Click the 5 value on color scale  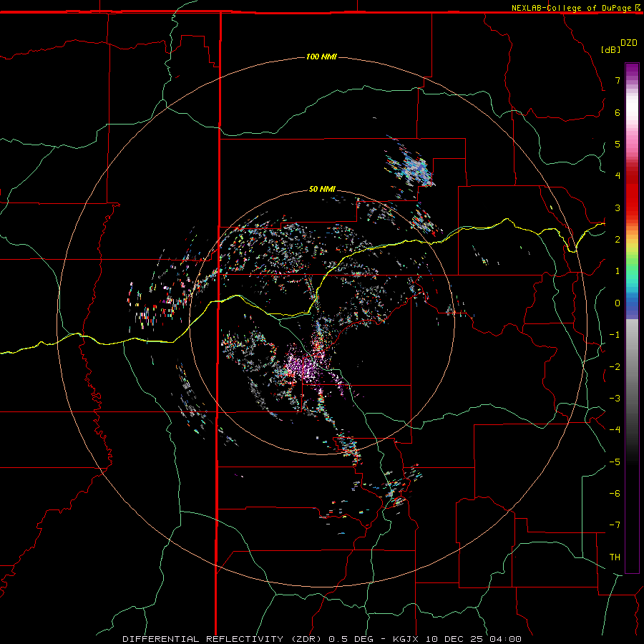(x=618, y=144)
